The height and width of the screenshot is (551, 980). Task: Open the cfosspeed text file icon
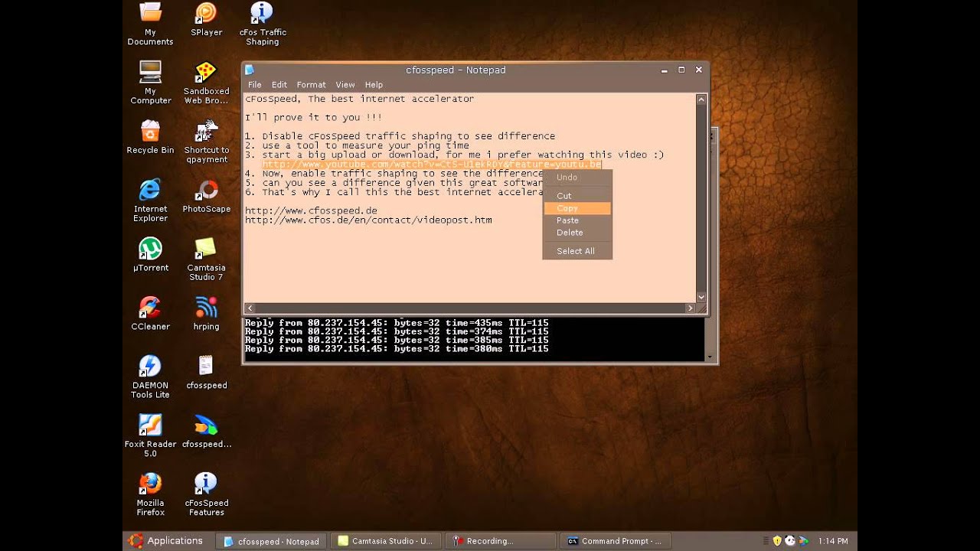pyautogui.click(x=206, y=373)
